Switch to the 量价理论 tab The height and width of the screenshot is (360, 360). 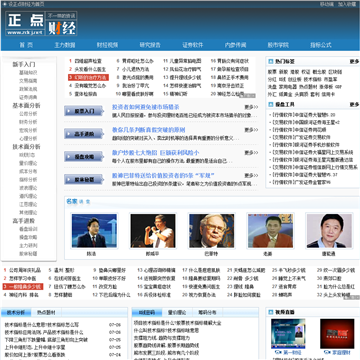pos(177,313)
